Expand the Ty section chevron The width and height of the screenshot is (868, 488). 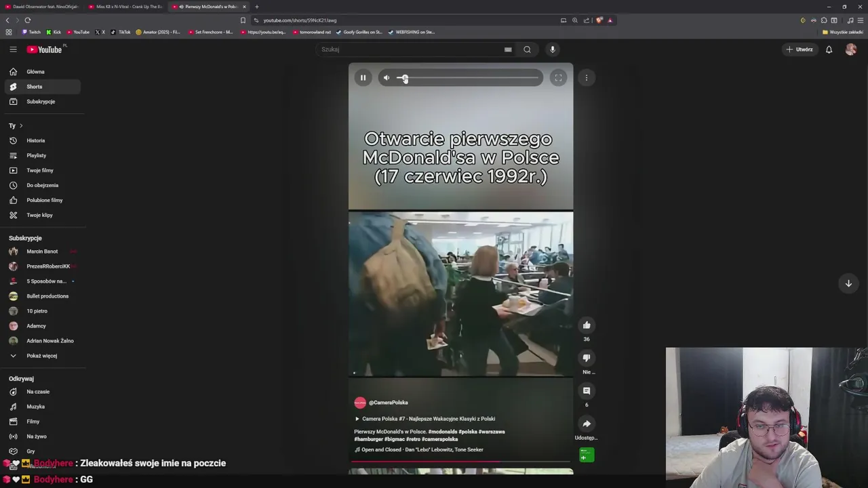(21, 125)
